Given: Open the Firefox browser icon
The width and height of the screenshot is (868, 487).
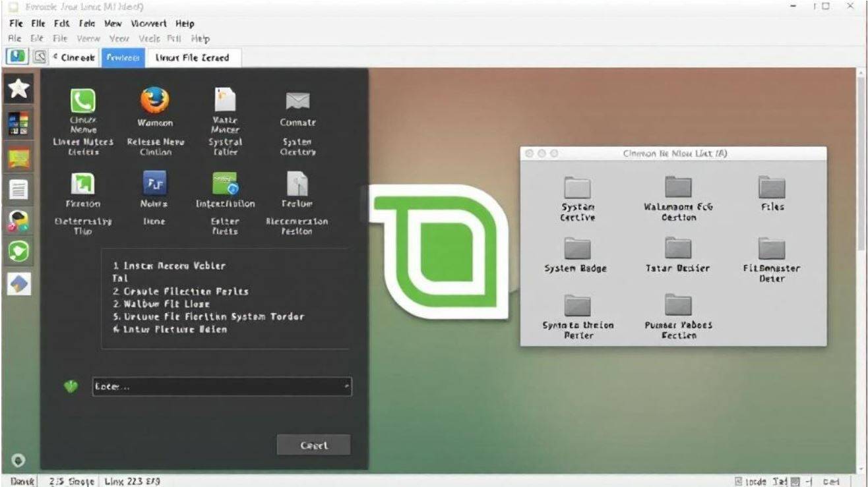Looking at the screenshot, I should click(x=154, y=101).
